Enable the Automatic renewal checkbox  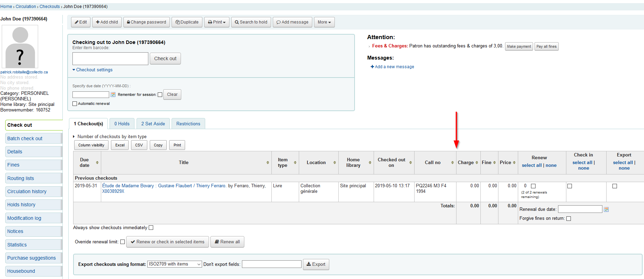pos(75,104)
